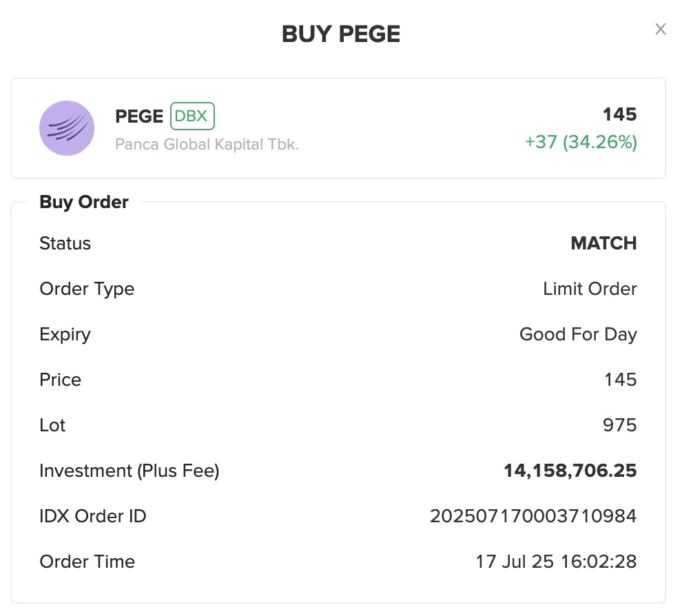Click the Lot value 975

[620, 425]
